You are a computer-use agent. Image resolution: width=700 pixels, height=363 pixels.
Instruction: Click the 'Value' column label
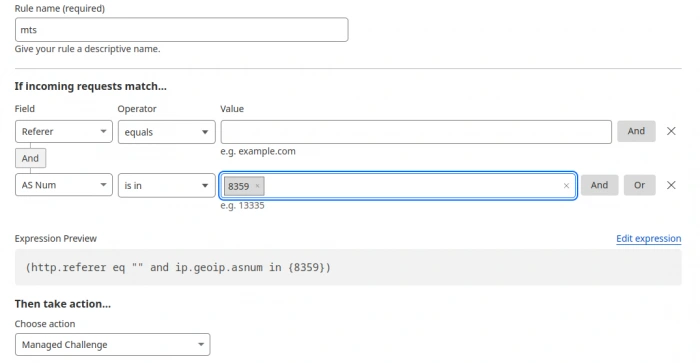[x=232, y=109]
